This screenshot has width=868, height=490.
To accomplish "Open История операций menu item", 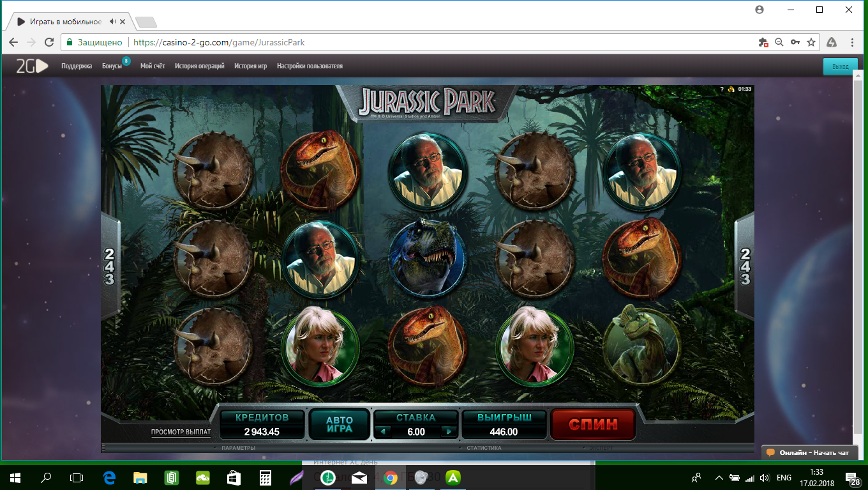I will tap(200, 66).
